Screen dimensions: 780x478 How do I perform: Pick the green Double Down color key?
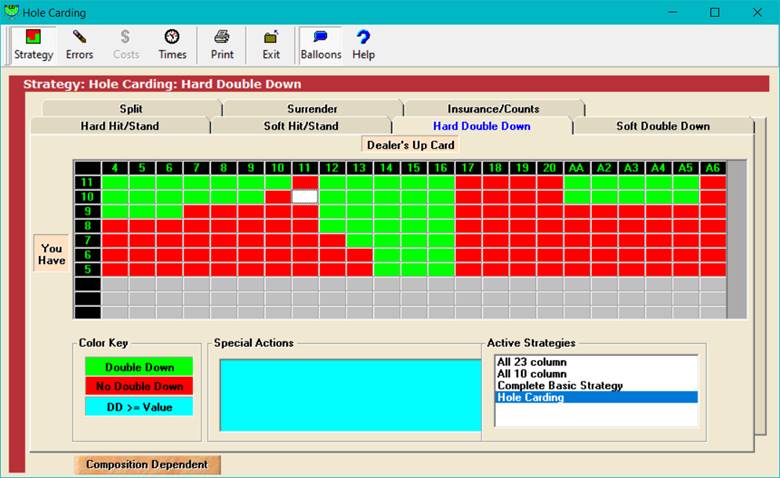[x=139, y=367]
